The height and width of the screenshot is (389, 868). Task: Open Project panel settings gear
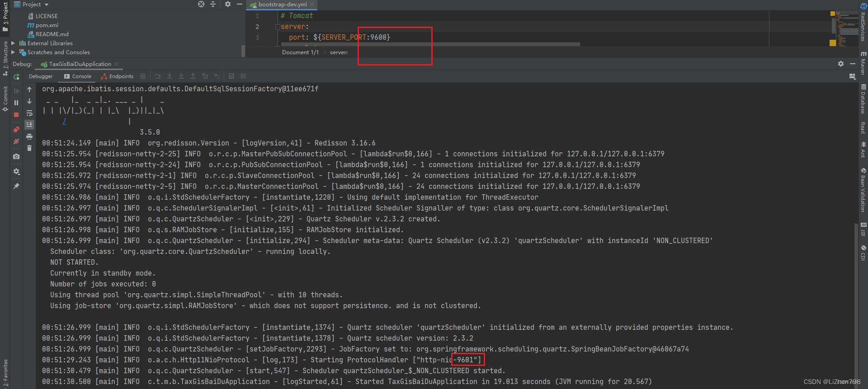[228, 5]
